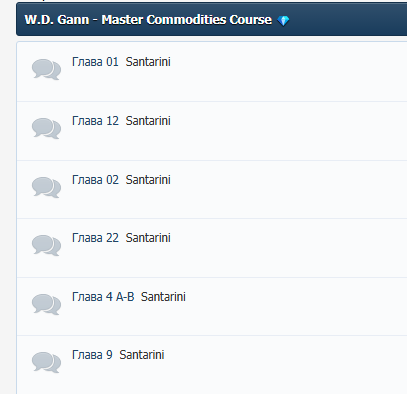Click the diamond icon beside the course title

(x=283, y=21)
